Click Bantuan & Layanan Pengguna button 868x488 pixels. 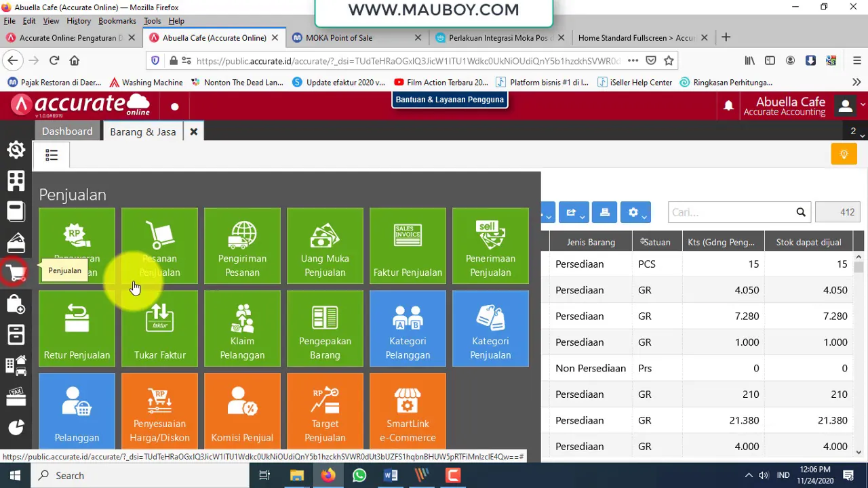click(x=450, y=100)
